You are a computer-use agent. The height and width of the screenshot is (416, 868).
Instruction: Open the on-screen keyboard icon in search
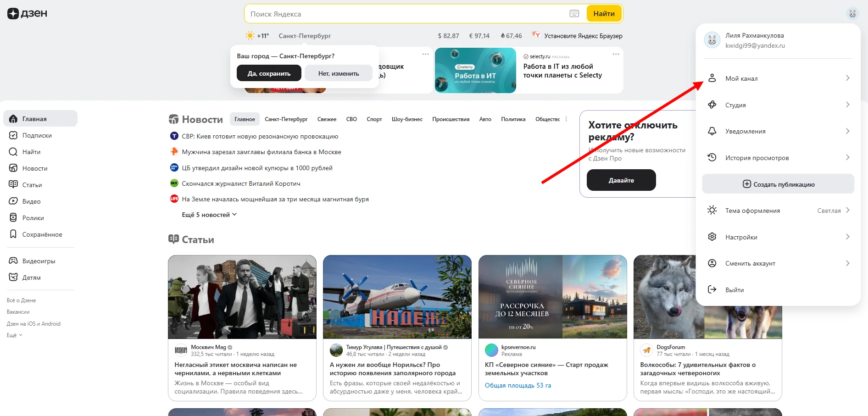pos(574,14)
